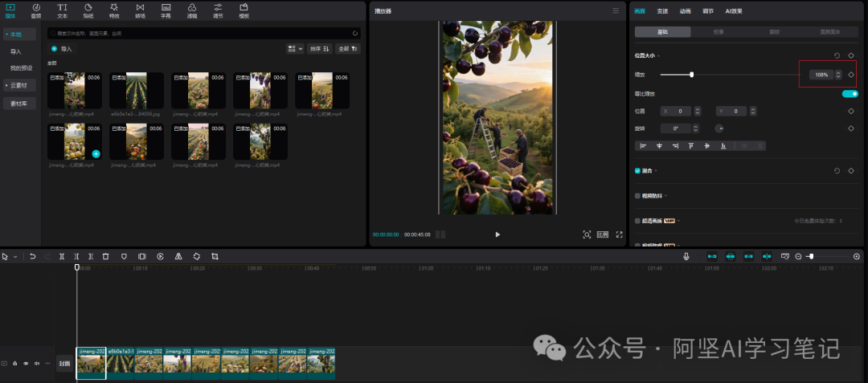Switch to the 变速 speed tab
Image resolution: width=868 pixels, height=383 pixels.
[662, 10]
